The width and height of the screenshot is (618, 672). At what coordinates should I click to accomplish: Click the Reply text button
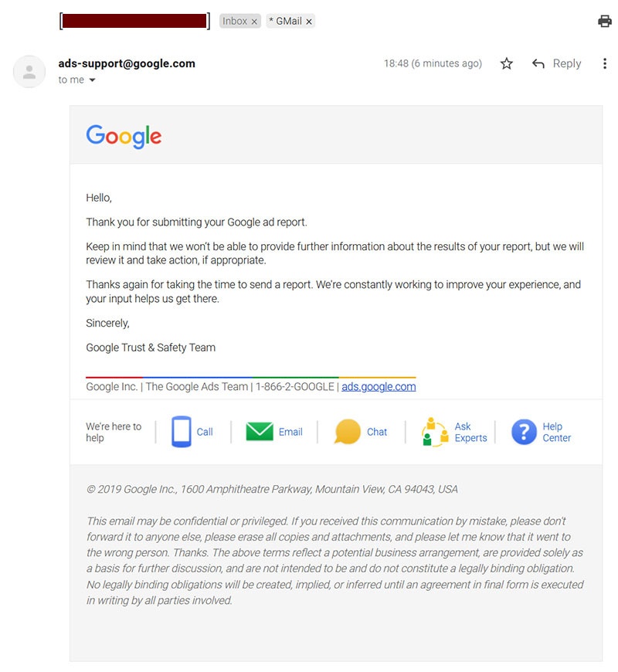[x=567, y=64]
